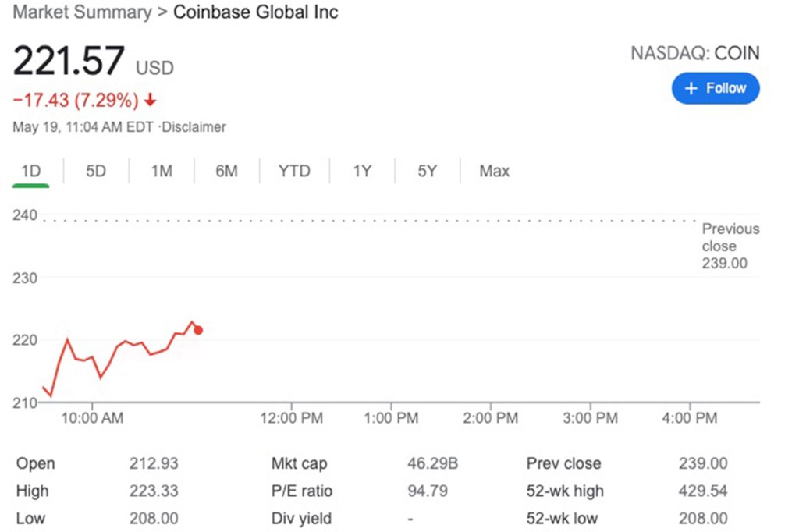Switch to the 5D chart tab

click(x=95, y=171)
